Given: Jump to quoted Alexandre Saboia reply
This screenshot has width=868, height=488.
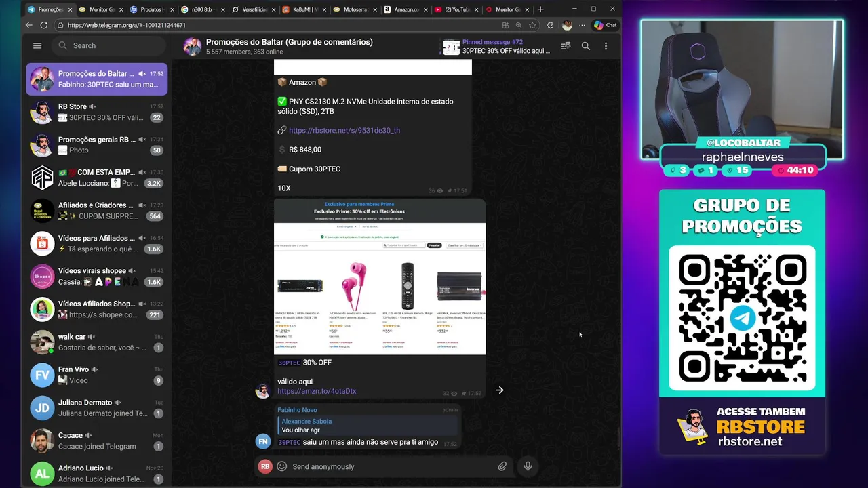Looking at the screenshot, I should point(368,426).
